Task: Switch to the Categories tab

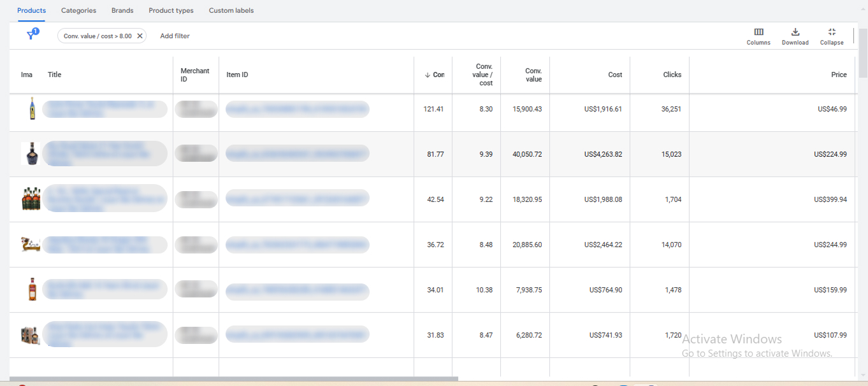Action: [78, 11]
